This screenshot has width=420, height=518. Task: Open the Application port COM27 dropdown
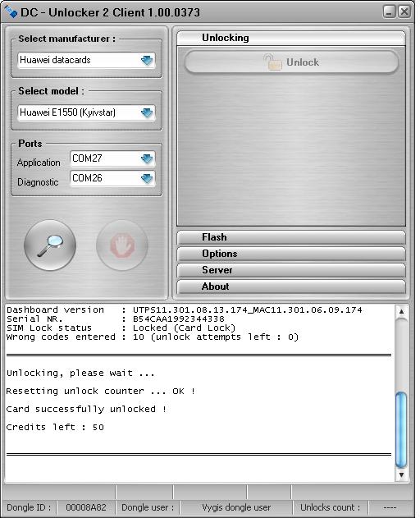(147, 158)
